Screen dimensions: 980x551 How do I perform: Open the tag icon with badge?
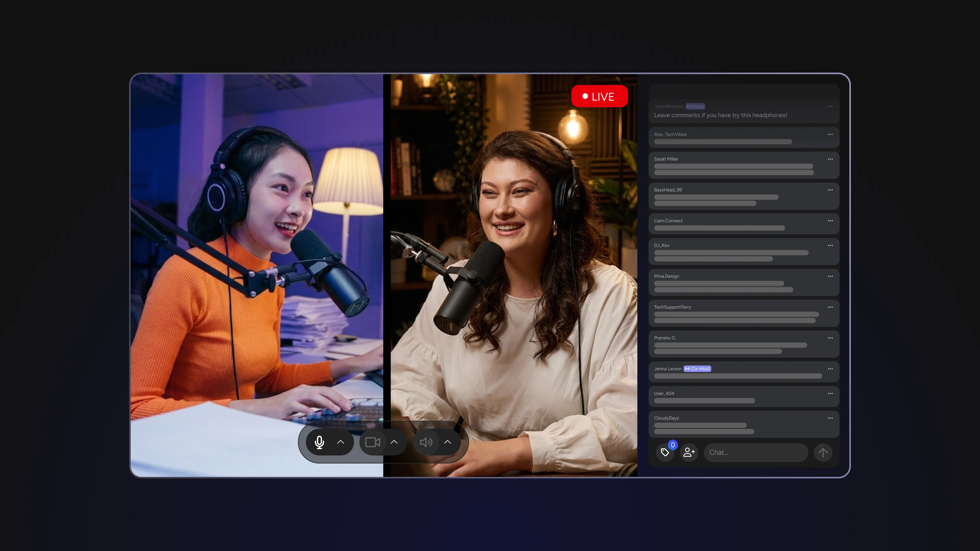click(x=665, y=452)
